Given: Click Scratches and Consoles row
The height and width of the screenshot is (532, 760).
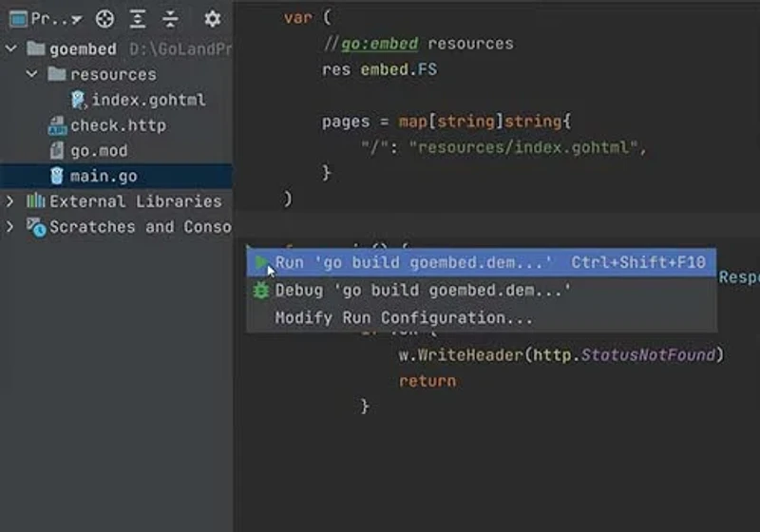Looking at the screenshot, I should pos(116,226).
